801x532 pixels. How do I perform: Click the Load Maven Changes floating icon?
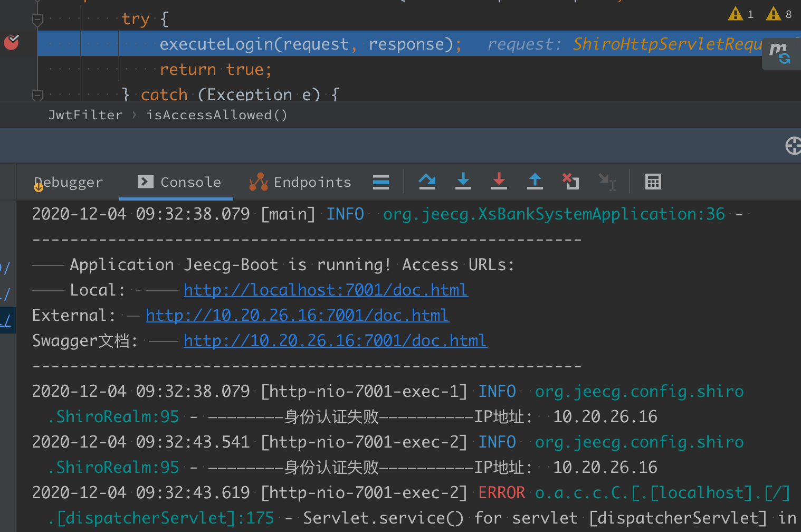click(x=781, y=53)
